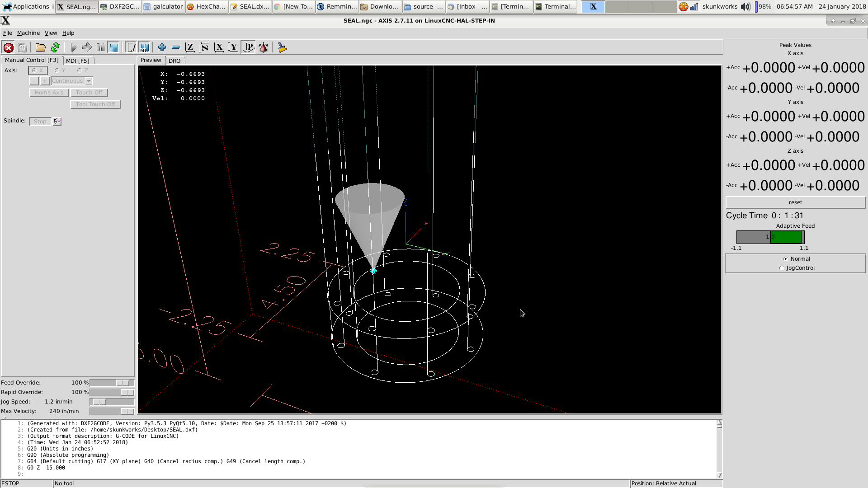Switch to the DRO tab
Screen dimensions: 868x488
pos(175,61)
